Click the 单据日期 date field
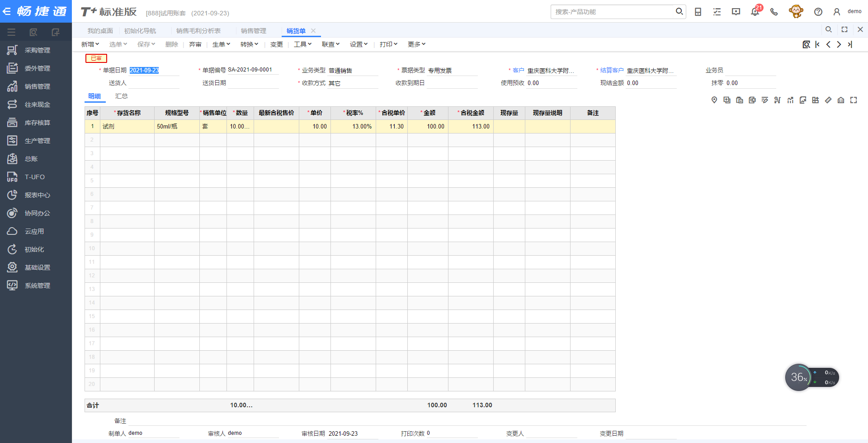Viewport: 868px width, 443px height. point(154,70)
